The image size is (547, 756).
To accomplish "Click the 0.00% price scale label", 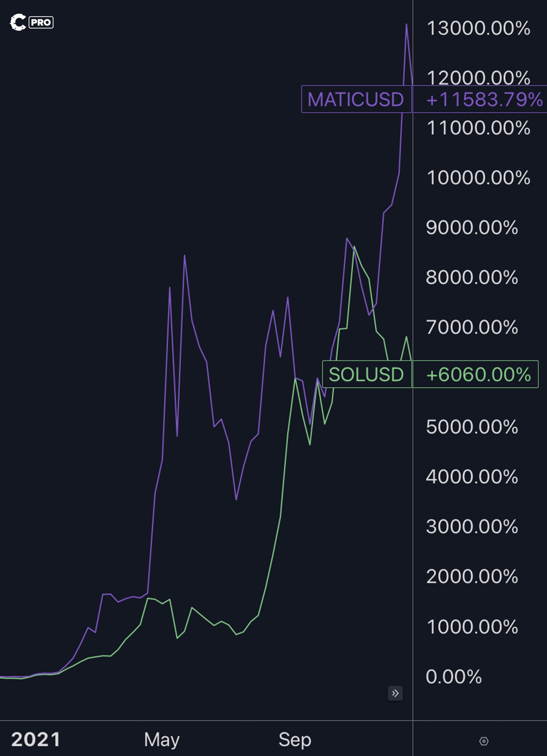I will click(x=454, y=676).
